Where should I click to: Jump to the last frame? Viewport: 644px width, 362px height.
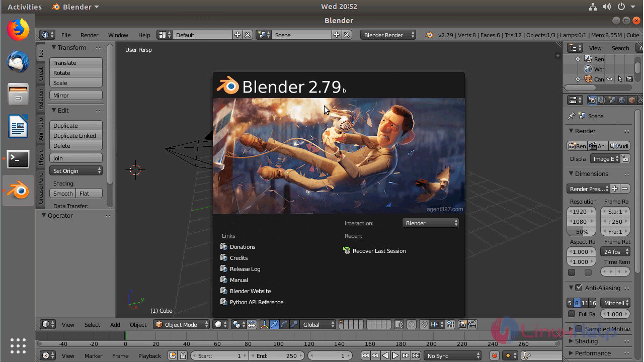click(x=416, y=355)
